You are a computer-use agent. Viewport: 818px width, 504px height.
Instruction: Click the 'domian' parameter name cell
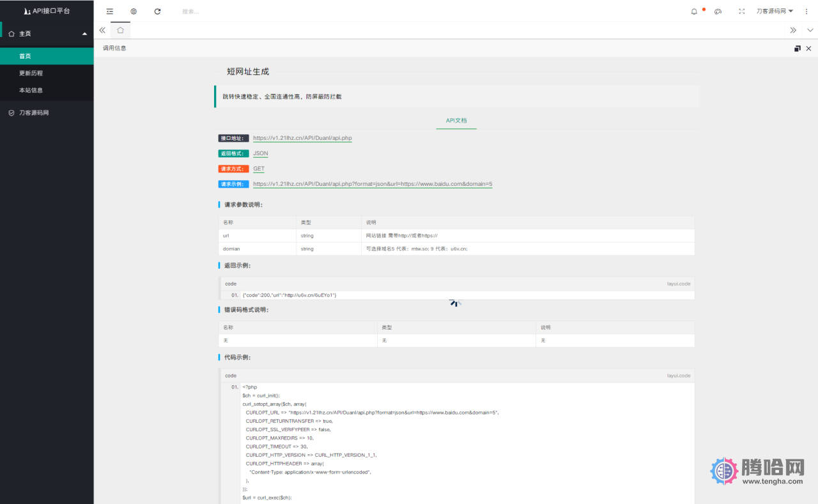(x=258, y=248)
